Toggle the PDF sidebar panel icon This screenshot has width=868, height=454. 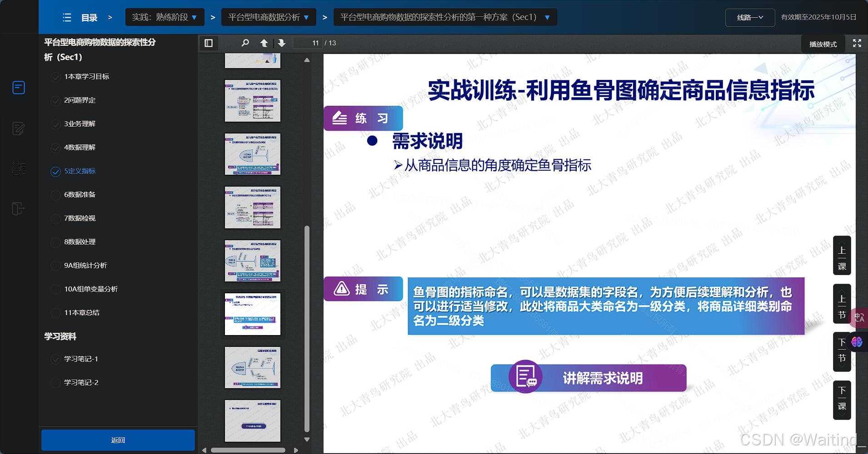pyautogui.click(x=209, y=43)
